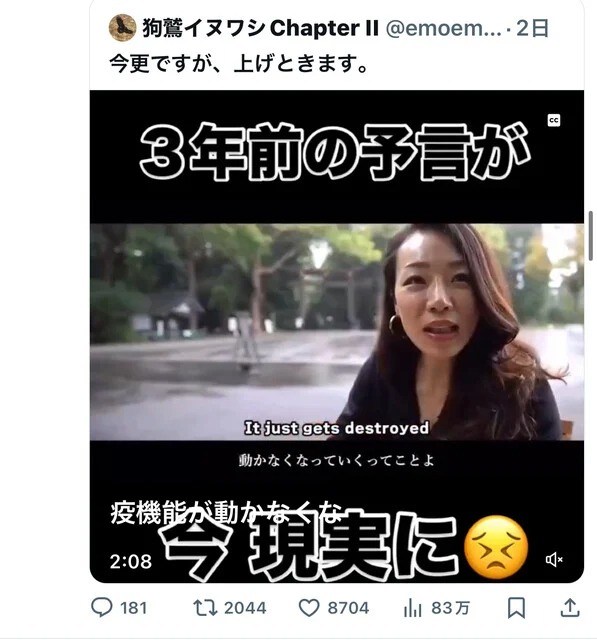Click the page scrollbar thumb
Screen dimensions: 597x640
pos(590,236)
